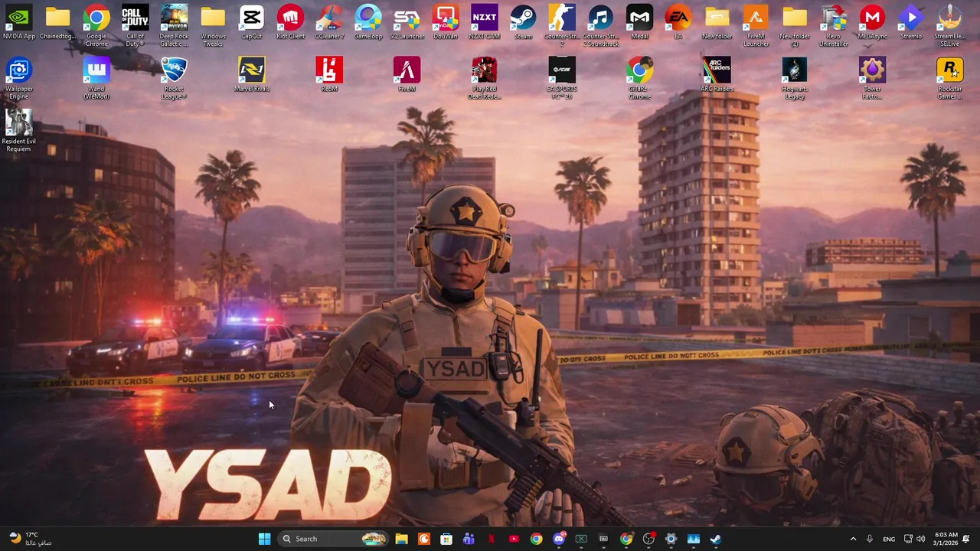
Task: Open the notification bell icon
Action: pos(966,539)
